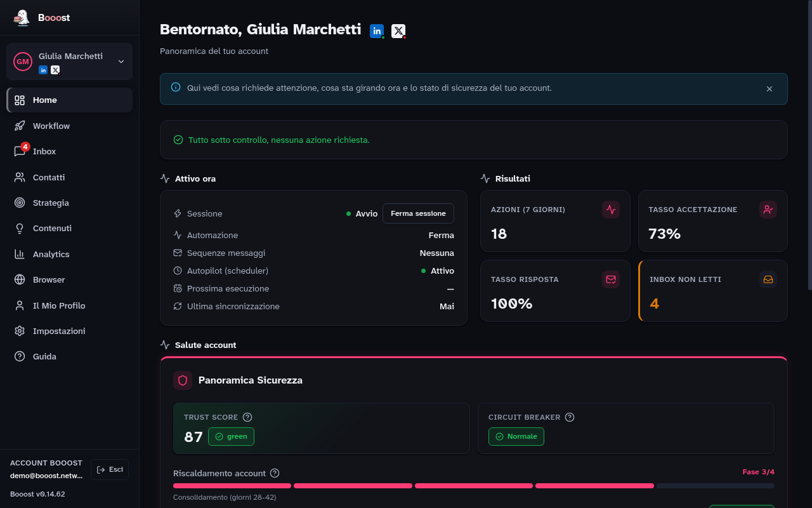Click the info icon in the blue banner
The image size is (812, 508).
pos(176,88)
